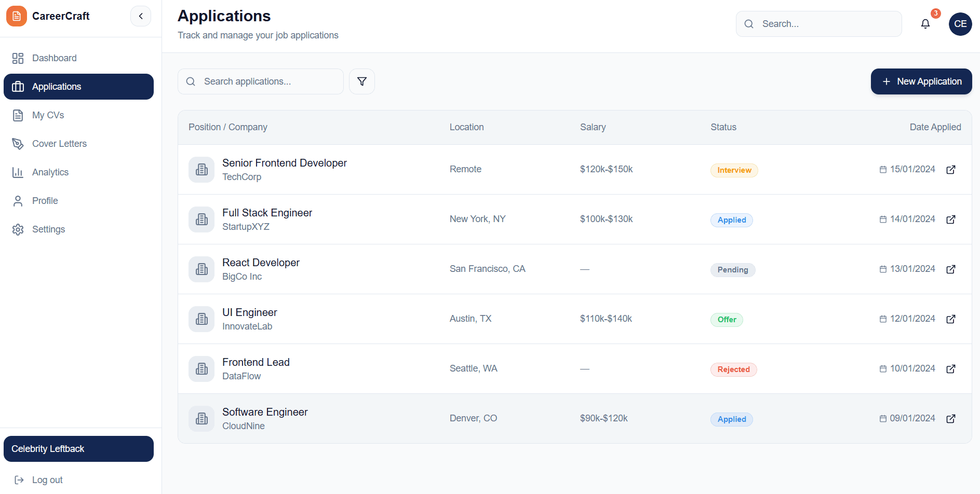980x494 pixels.
Task: Click the Offer status badge
Action: click(x=727, y=320)
